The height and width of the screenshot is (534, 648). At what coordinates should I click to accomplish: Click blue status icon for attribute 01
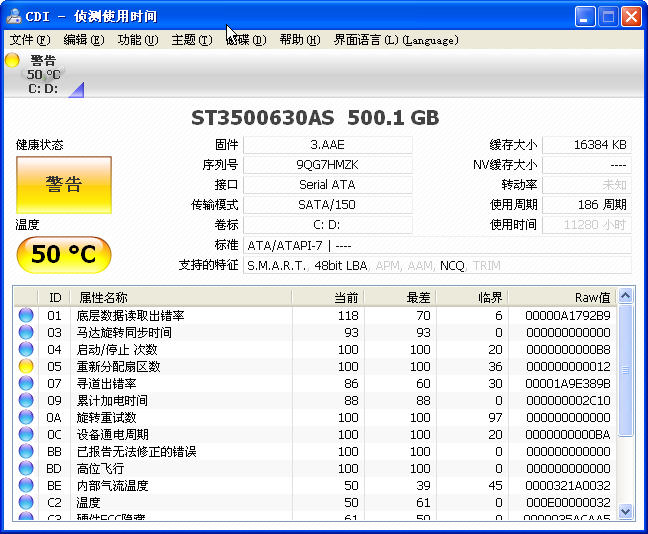point(26,316)
